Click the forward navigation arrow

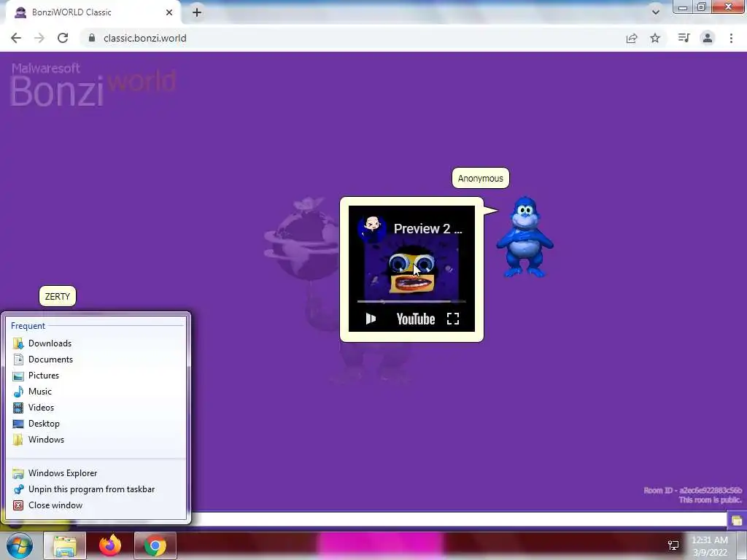pos(39,38)
